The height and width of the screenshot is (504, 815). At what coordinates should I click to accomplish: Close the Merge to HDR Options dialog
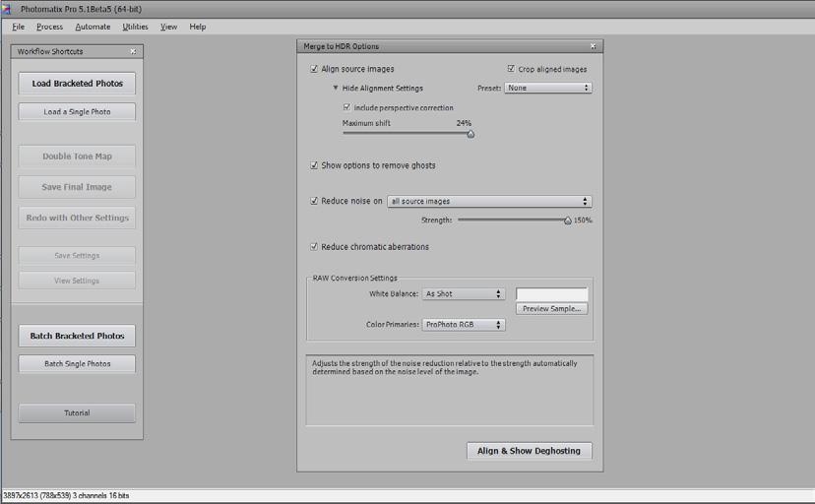(594, 46)
